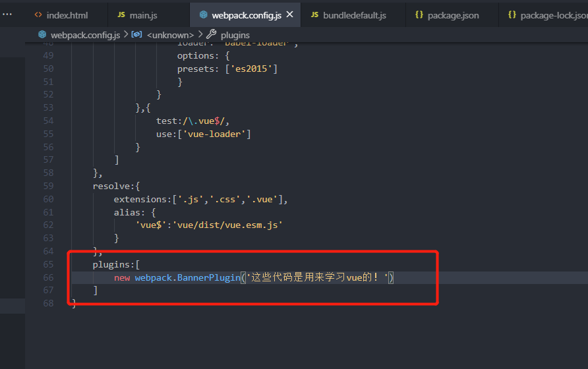Click the 'resolve:{' line
This screenshot has height=369, width=588.
pos(116,186)
